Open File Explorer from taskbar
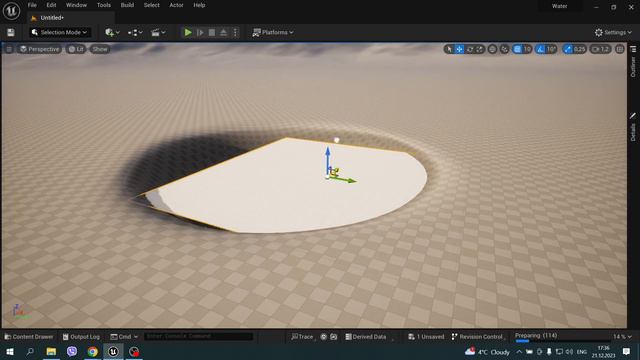Image resolution: width=640 pixels, height=360 pixels. click(51, 351)
